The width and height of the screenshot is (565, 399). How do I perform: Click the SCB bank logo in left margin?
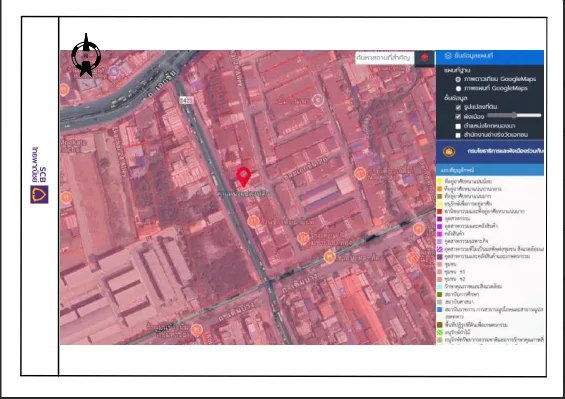[x=39, y=195]
